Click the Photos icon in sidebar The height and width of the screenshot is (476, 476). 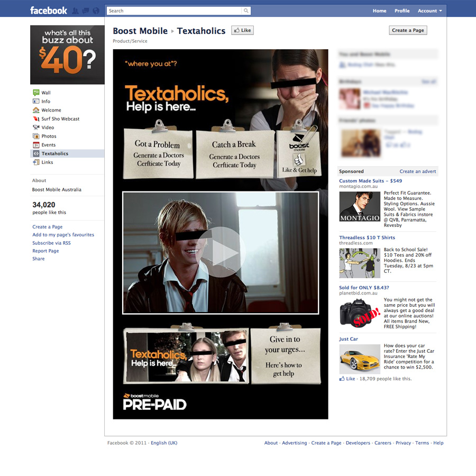[36, 136]
